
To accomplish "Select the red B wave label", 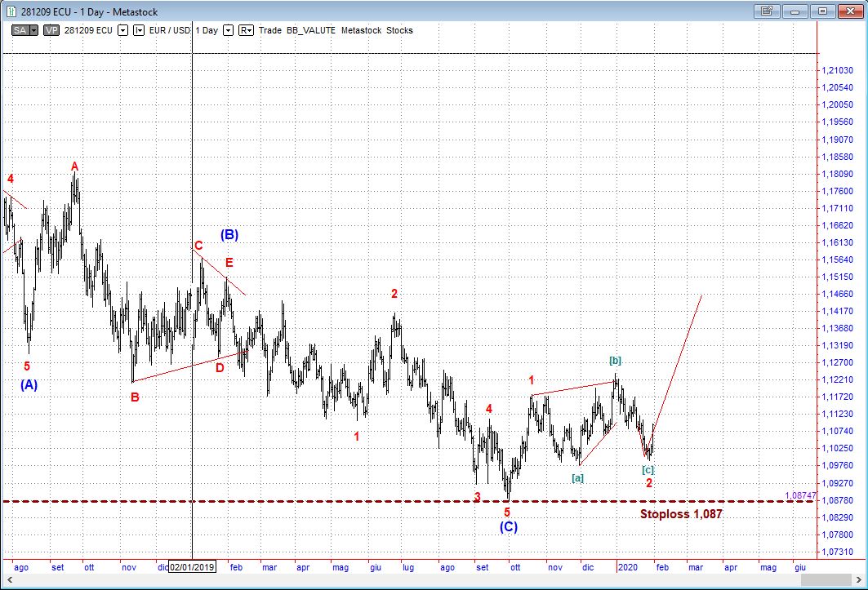I will coord(135,397).
